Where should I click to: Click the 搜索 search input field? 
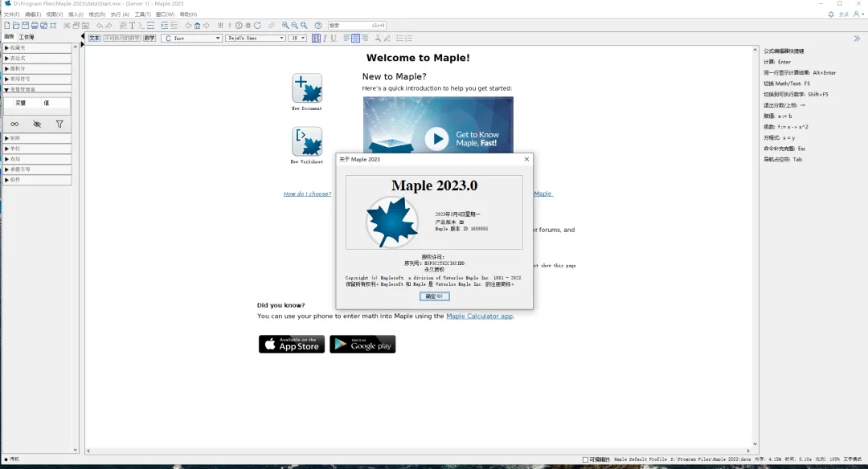[x=357, y=26]
